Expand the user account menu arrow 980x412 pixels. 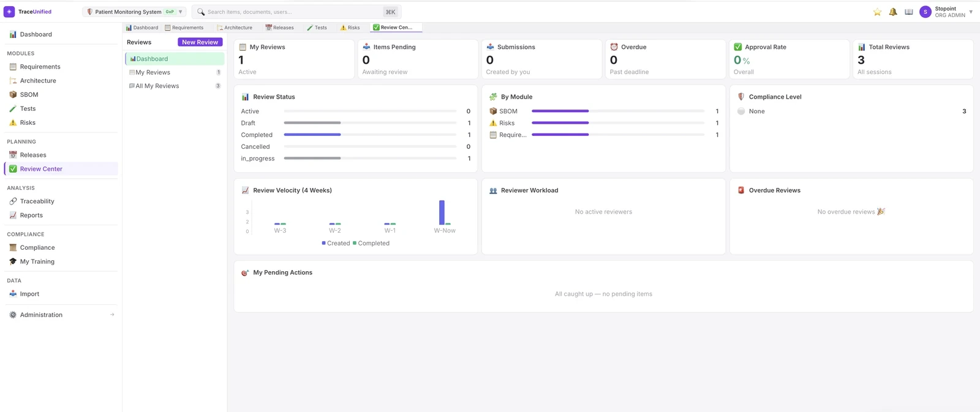click(971, 12)
